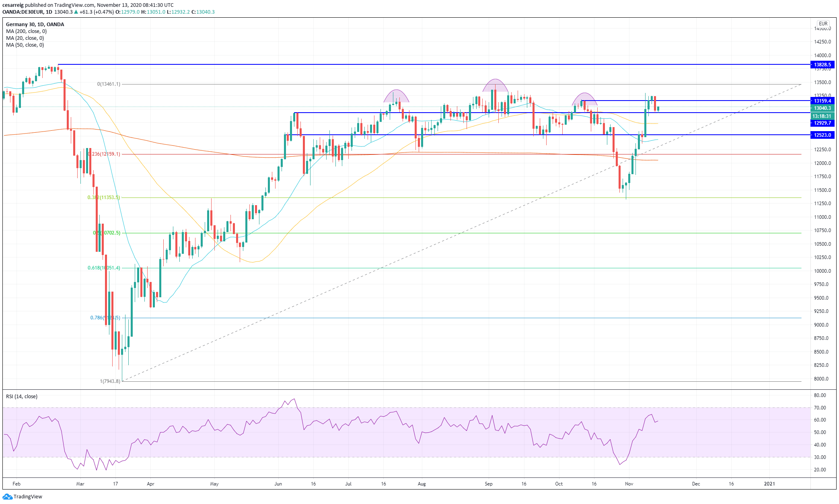Click the 8000.0 price axis tick
Viewport: 839px width, 504px height.
821,379
